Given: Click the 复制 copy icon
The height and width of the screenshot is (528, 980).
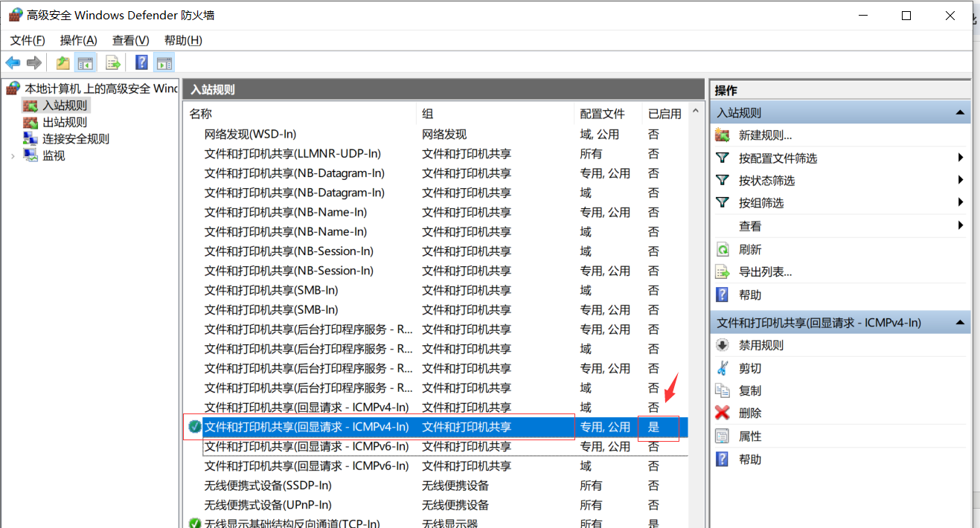Looking at the screenshot, I should pyautogui.click(x=722, y=390).
